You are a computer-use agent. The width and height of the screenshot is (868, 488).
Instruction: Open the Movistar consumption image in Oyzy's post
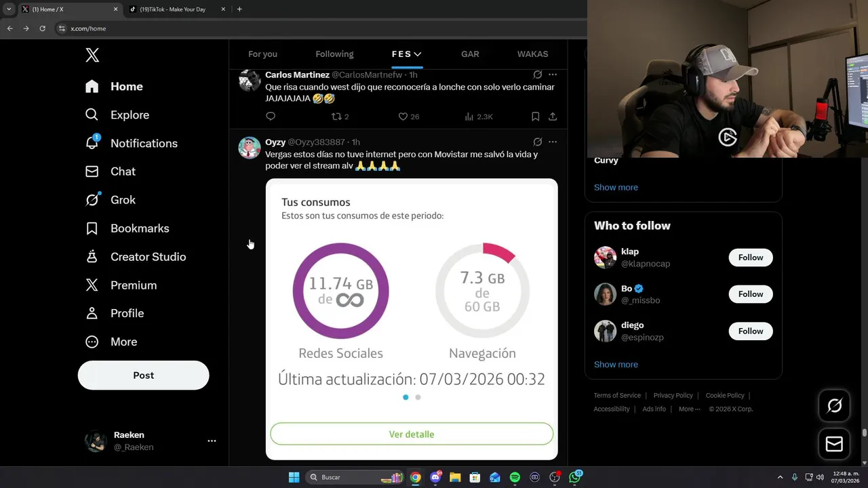(x=412, y=319)
